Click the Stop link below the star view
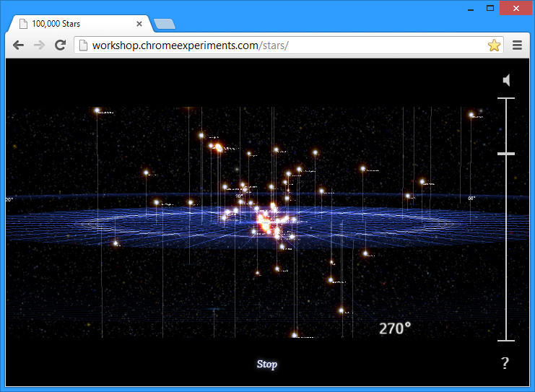Image resolution: width=535 pixels, height=392 pixels. [266, 364]
